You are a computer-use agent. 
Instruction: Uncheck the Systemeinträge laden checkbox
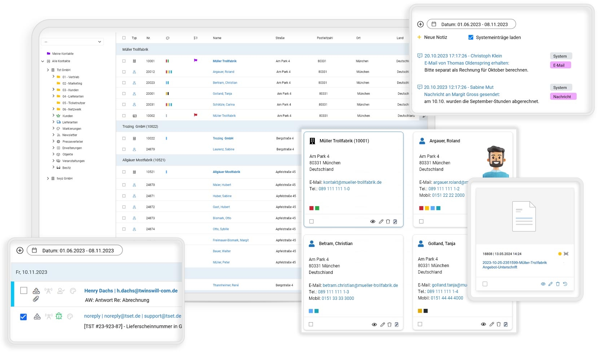pos(471,37)
